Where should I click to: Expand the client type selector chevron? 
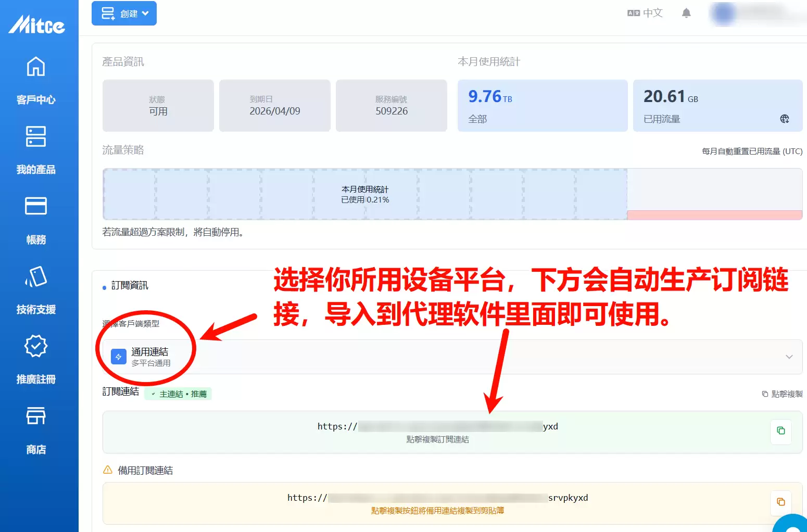[789, 357]
